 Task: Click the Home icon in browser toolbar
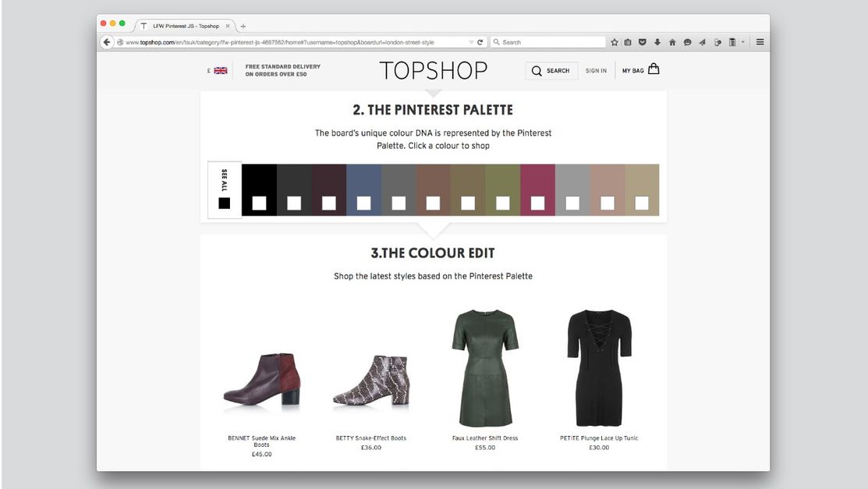pyautogui.click(x=671, y=41)
